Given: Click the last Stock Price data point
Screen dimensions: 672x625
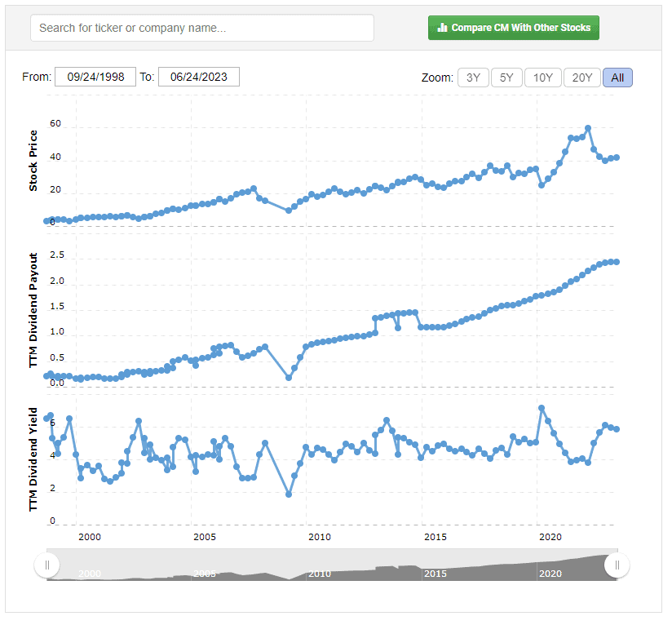Looking at the screenshot, I should click(617, 157).
